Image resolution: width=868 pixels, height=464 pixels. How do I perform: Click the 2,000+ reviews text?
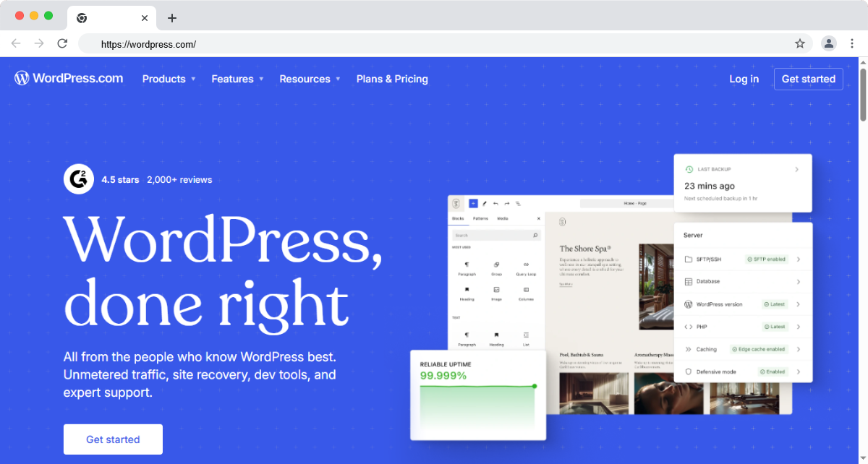[179, 179]
